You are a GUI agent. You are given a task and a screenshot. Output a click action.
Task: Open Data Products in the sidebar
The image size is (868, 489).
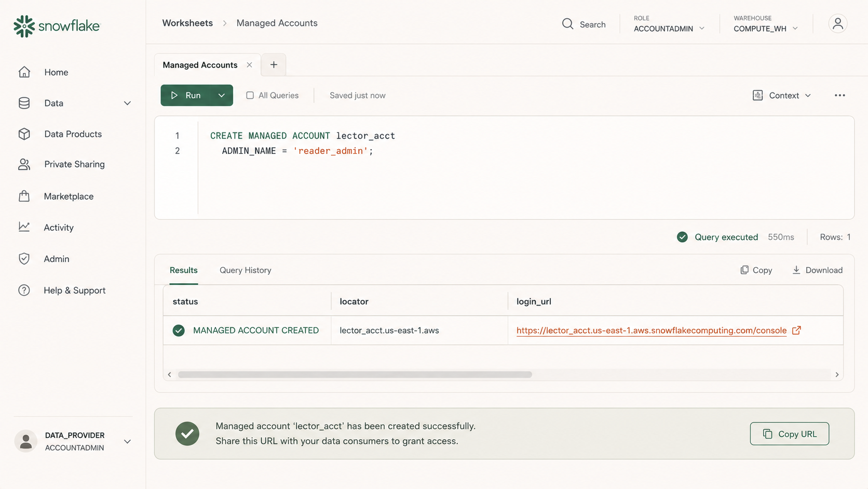(x=73, y=134)
